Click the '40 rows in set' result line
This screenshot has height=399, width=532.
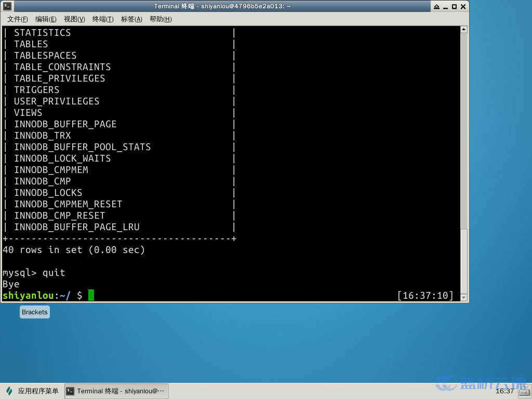click(74, 250)
